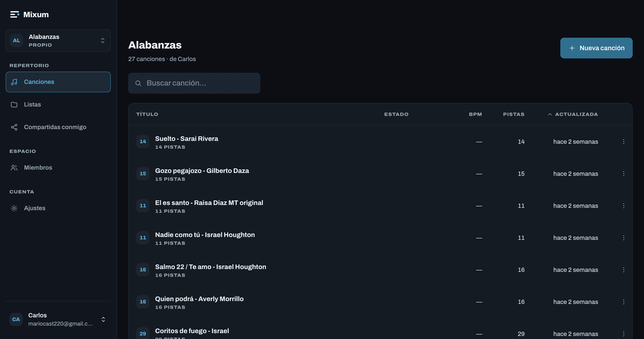Open options menu for Quien podrá song
The height and width of the screenshot is (339, 644).
point(623,302)
